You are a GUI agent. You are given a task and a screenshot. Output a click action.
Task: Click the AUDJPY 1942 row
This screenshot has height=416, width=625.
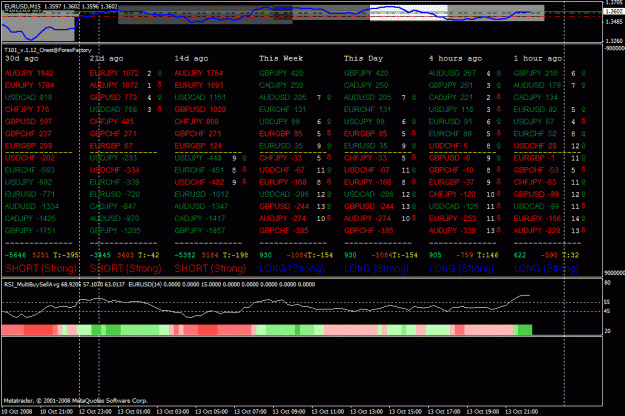point(29,73)
